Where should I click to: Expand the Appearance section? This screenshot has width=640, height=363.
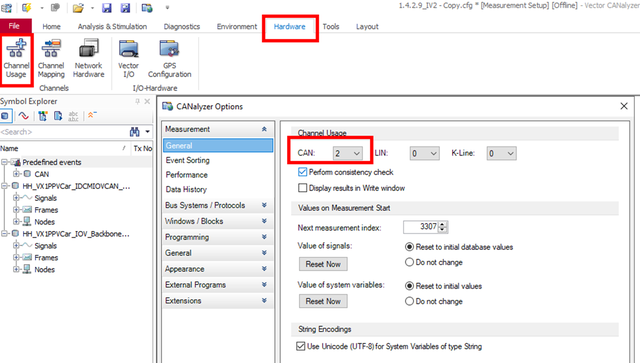(x=264, y=269)
